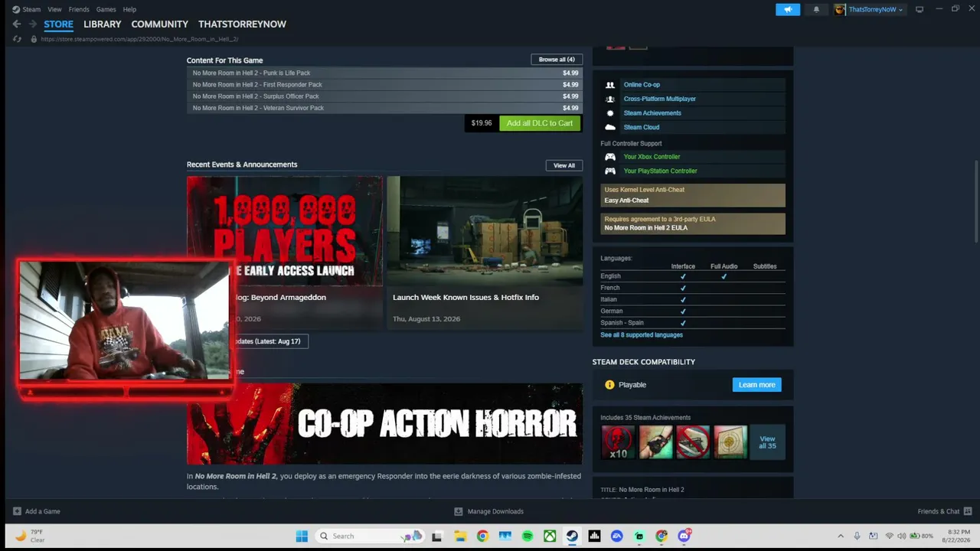Open the Windows Start menu

pos(302,536)
